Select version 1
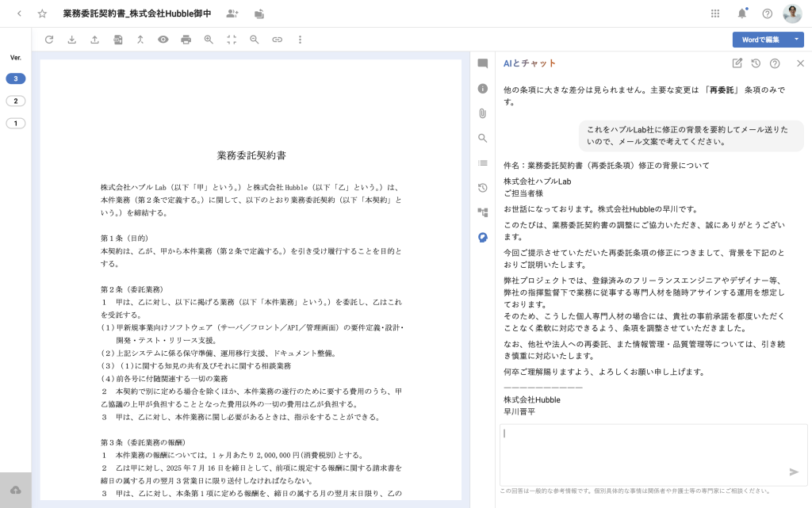The width and height of the screenshot is (812, 508). [x=16, y=123]
